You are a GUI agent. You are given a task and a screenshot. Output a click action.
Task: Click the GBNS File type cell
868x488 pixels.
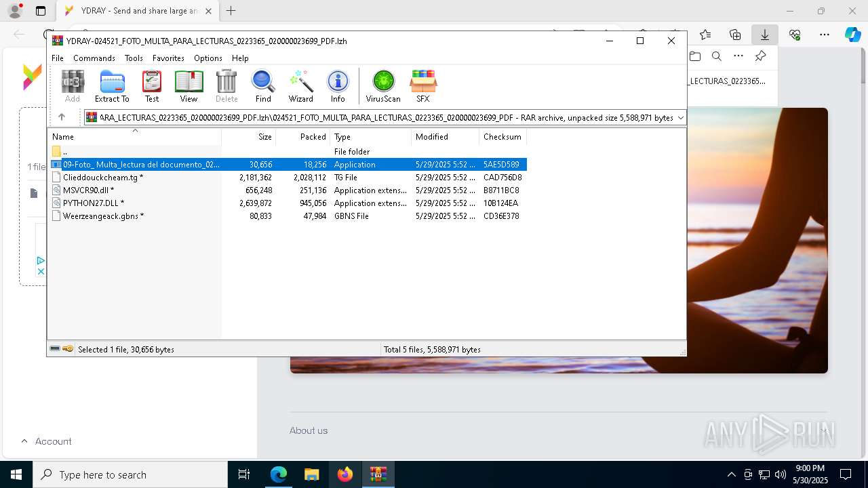351,216
